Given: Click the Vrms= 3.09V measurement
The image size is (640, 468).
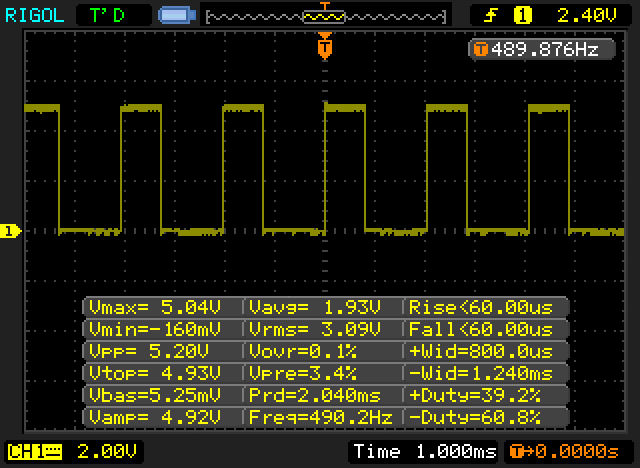Looking at the screenshot, I should tap(315, 329).
